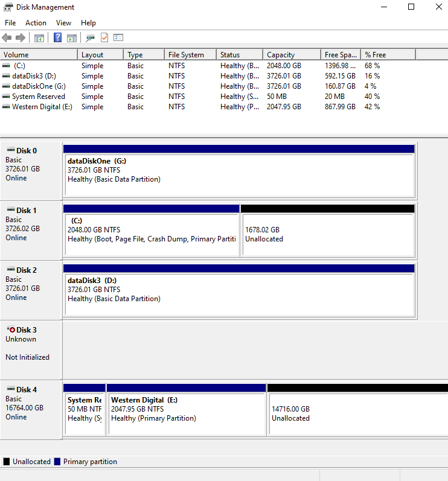Open the Help question-mark toolbar icon
Viewport: 448px width, 481px height.
[x=57, y=38]
